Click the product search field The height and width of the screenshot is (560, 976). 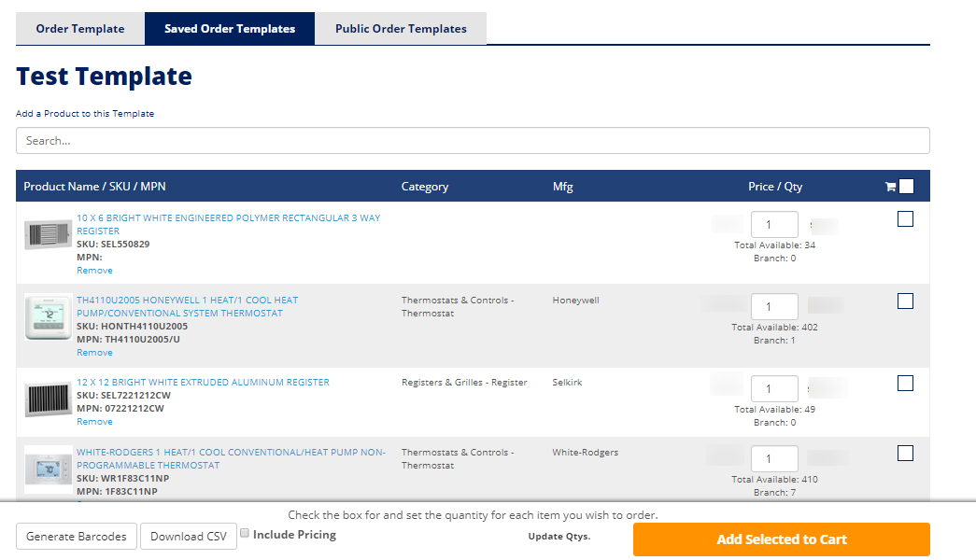click(474, 141)
